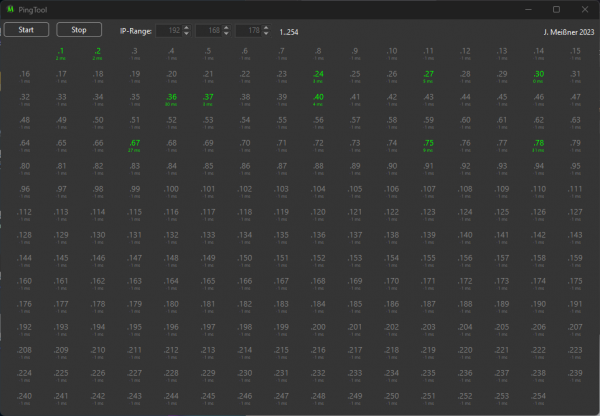Click the PingTool app icon in title bar
Image resolution: width=600 pixels, height=416 pixels.
(x=10, y=9)
